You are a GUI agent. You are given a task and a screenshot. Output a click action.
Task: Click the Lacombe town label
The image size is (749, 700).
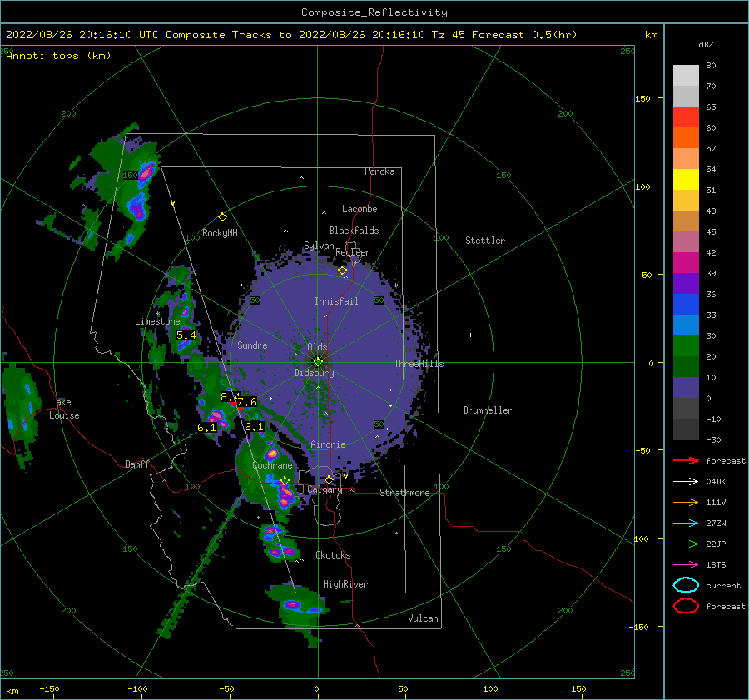pyautogui.click(x=360, y=209)
